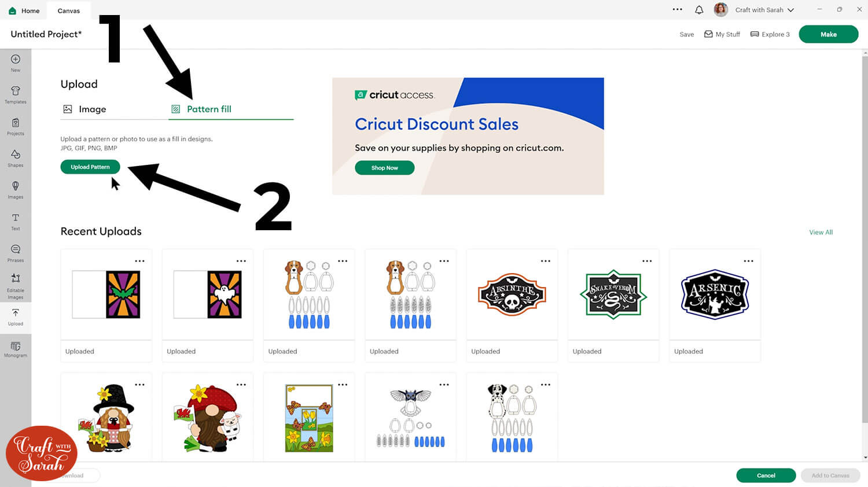Image resolution: width=868 pixels, height=487 pixels.
Task: Click the Untitled Project title
Action: tap(46, 34)
